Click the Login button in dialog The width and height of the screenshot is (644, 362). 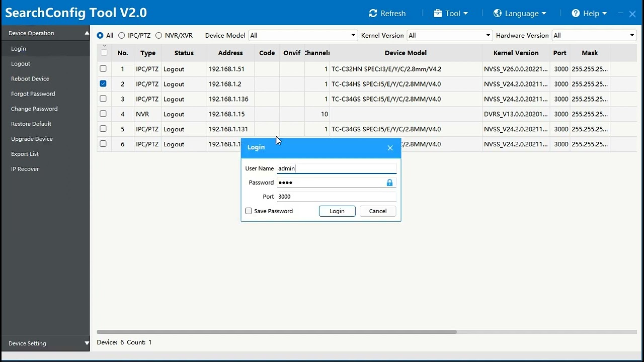click(337, 211)
